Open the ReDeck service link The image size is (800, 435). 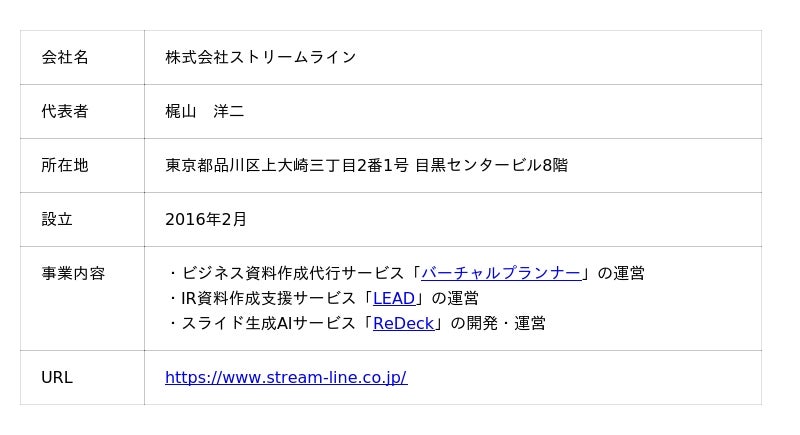(x=403, y=323)
